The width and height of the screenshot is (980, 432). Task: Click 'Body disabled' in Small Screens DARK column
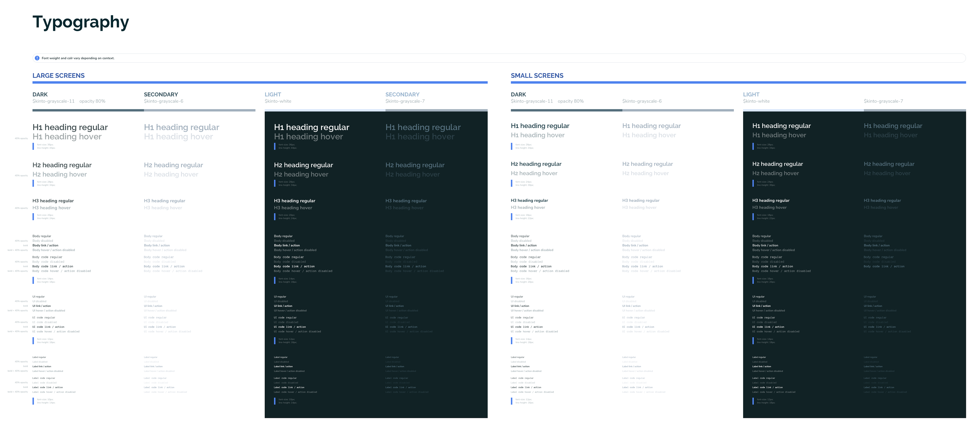coord(521,241)
